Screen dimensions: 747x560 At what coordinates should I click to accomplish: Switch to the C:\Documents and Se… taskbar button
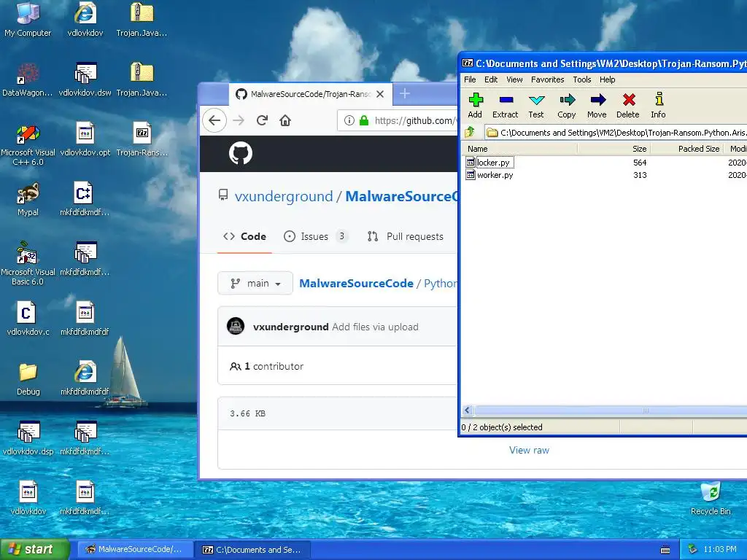(253, 550)
